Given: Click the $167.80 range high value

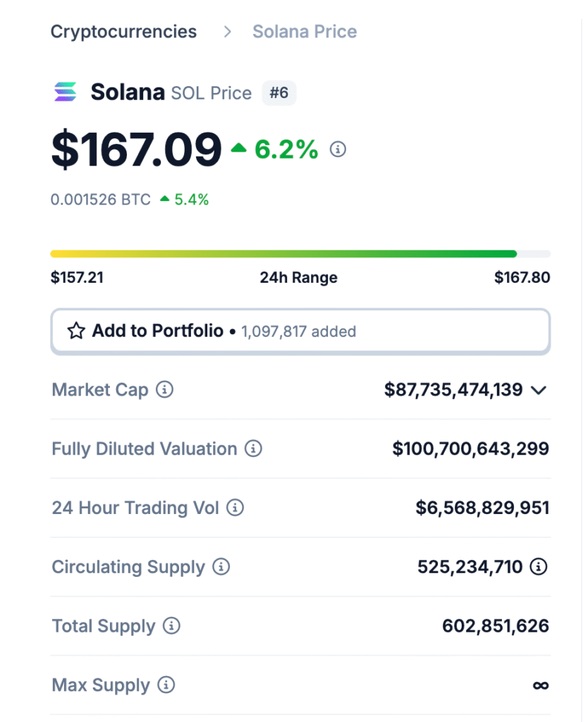Looking at the screenshot, I should pos(522,278).
